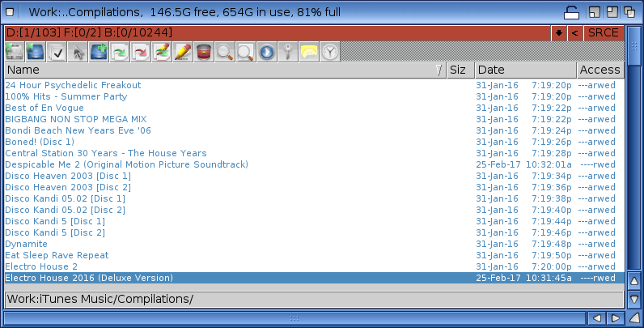Image resolution: width=644 pixels, height=328 pixels.
Task: Sort by the Date column header
Action: tap(525, 70)
